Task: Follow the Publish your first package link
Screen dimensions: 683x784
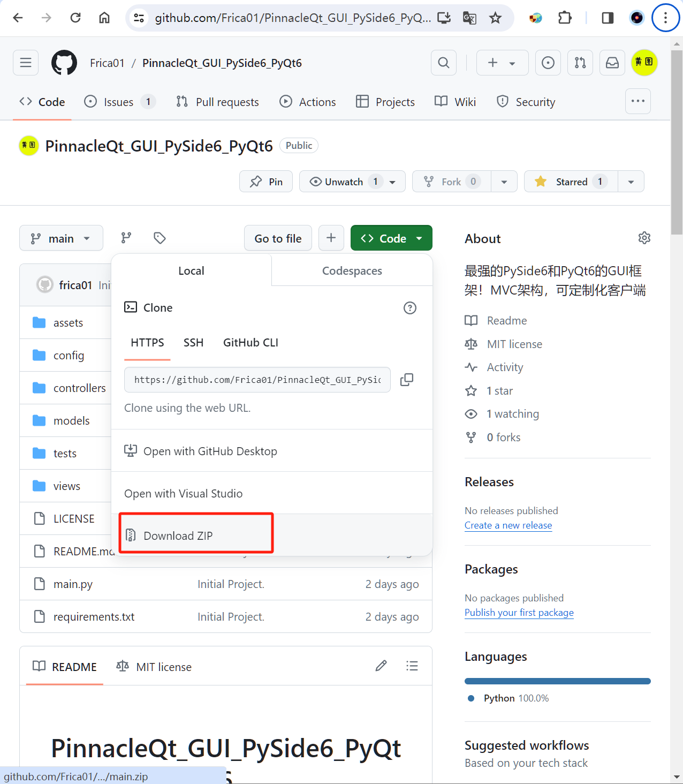Action: [519, 613]
